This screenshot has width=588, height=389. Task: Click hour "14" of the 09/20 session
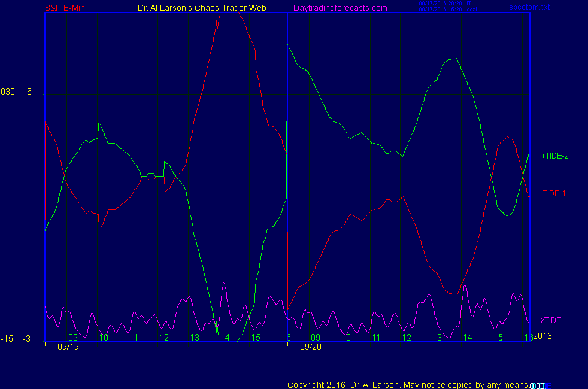click(x=468, y=338)
